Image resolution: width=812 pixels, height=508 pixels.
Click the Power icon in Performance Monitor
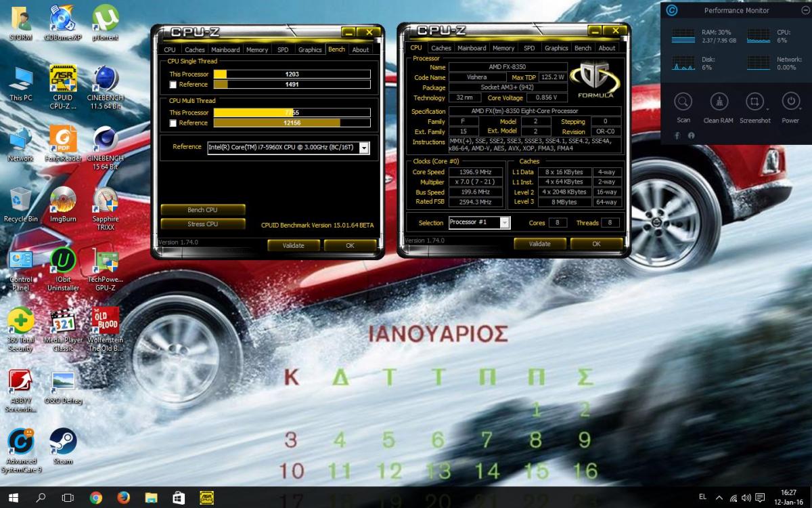(790, 102)
